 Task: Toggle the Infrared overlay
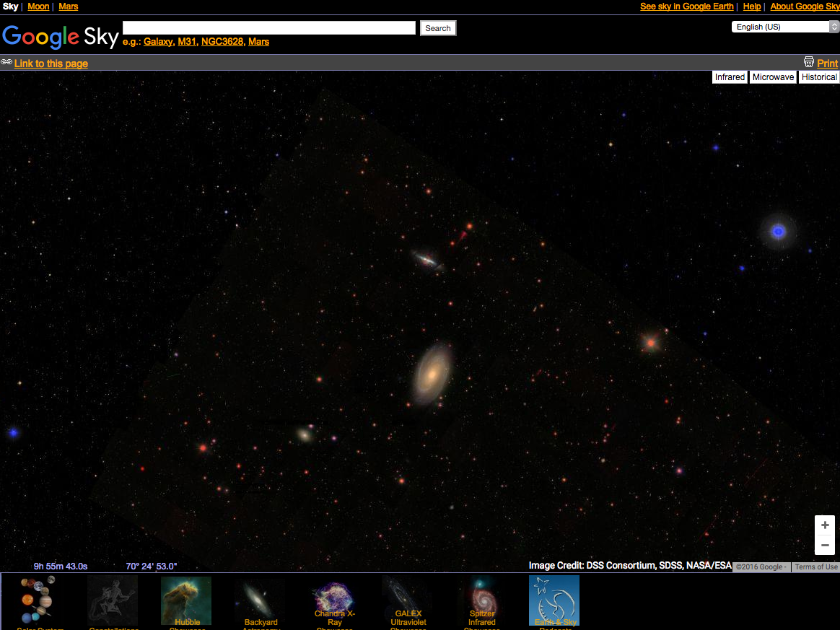[x=730, y=77]
